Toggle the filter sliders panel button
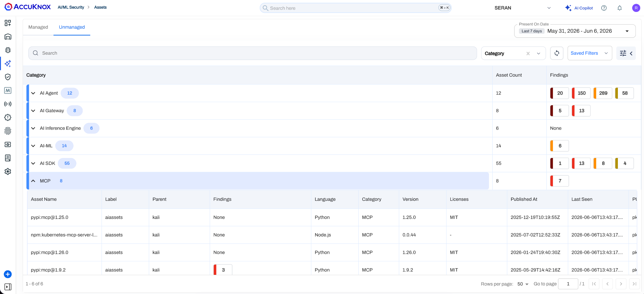Screen dimensions: 644x294 626,53
